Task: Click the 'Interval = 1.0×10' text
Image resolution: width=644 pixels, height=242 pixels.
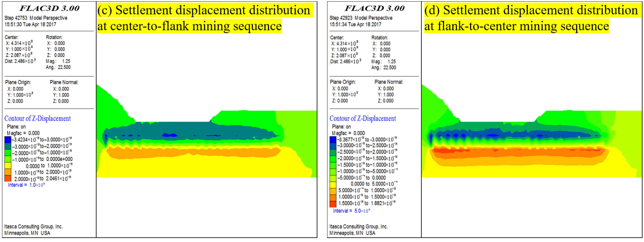Action: click(x=26, y=185)
